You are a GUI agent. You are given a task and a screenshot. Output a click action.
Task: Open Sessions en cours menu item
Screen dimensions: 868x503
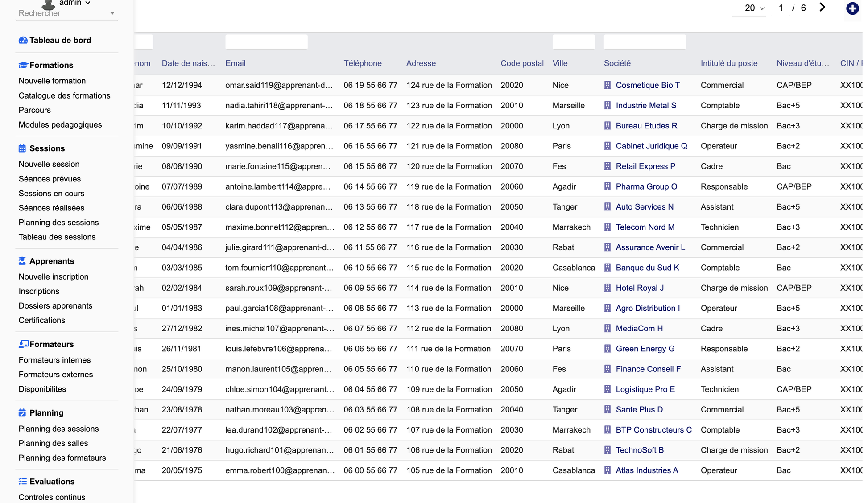click(51, 194)
